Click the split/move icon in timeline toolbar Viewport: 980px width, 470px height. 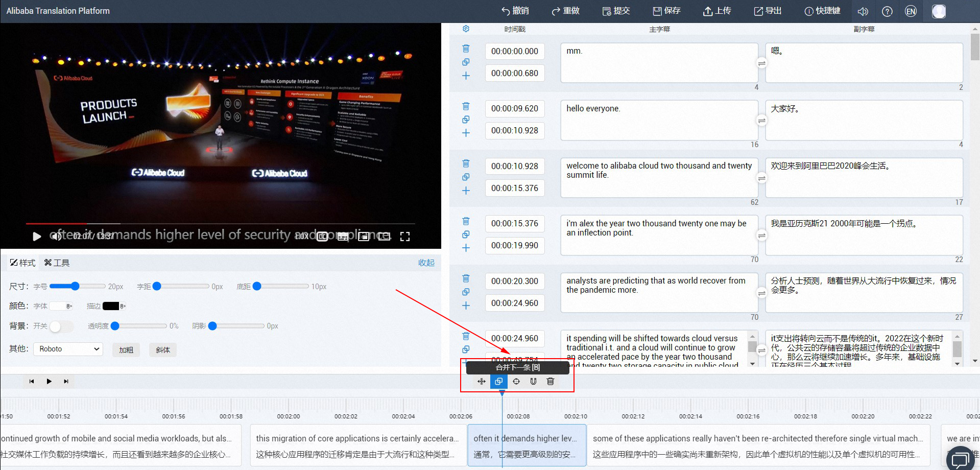click(481, 381)
